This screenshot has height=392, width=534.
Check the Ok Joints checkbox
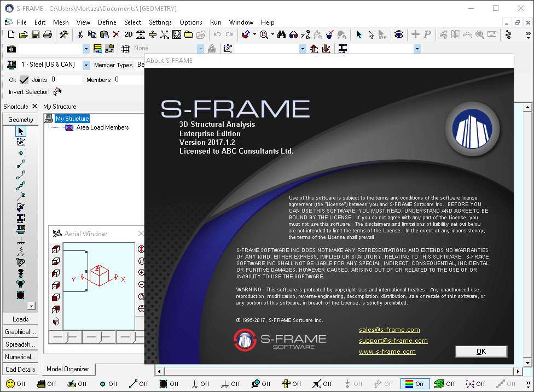[x=24, y=79]
